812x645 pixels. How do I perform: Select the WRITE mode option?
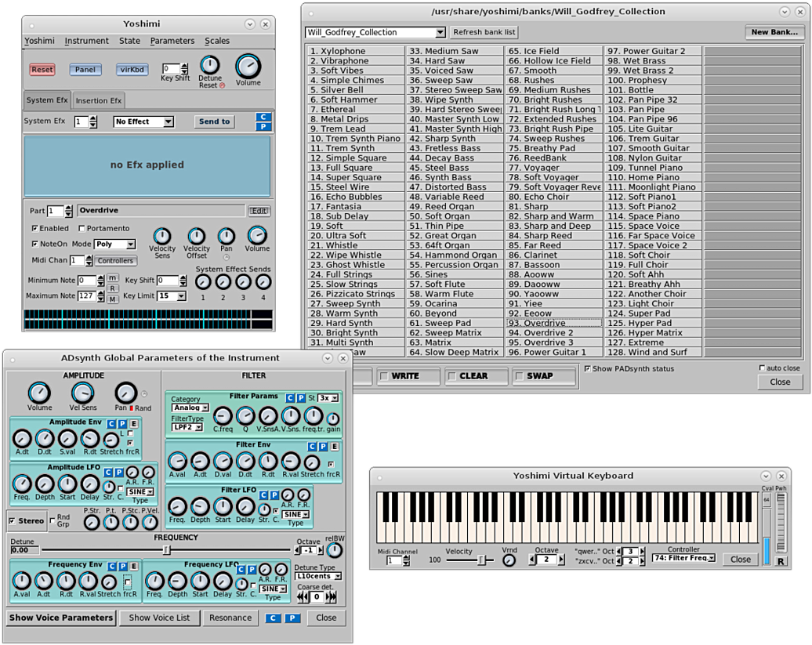408,376
